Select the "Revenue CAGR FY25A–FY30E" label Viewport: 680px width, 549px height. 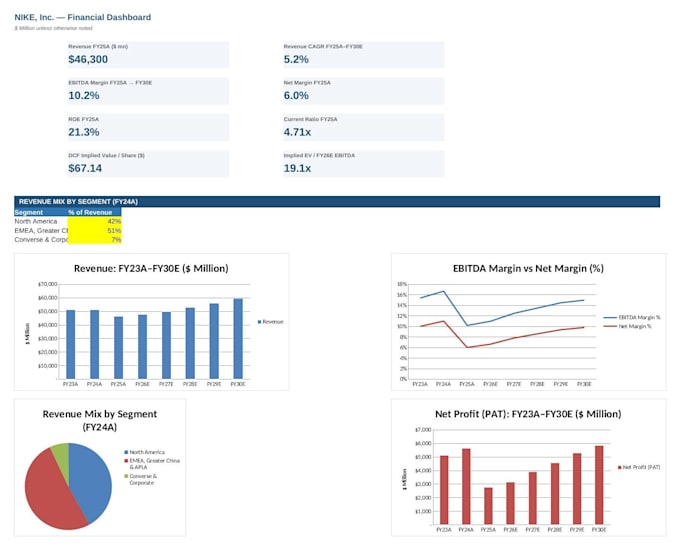[x=323, y=46]
